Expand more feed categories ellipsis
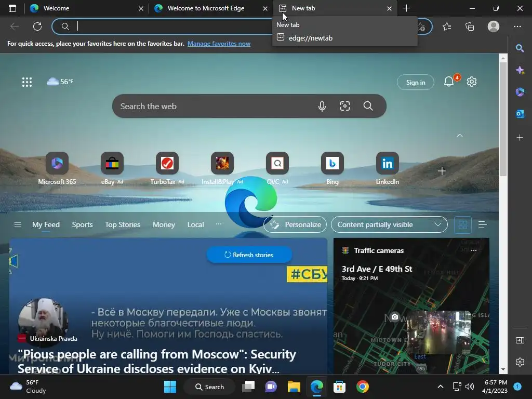 click(219, 224)
